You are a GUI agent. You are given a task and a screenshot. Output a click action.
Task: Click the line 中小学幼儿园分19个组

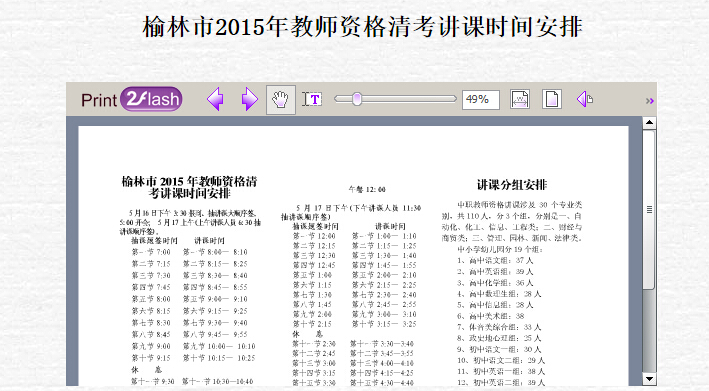pos(500,249)
